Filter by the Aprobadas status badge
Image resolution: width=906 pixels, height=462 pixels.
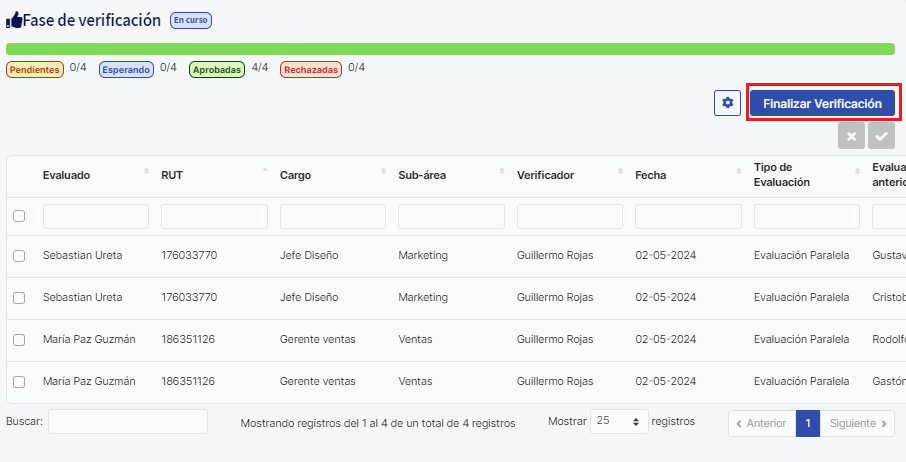(217, 69)
